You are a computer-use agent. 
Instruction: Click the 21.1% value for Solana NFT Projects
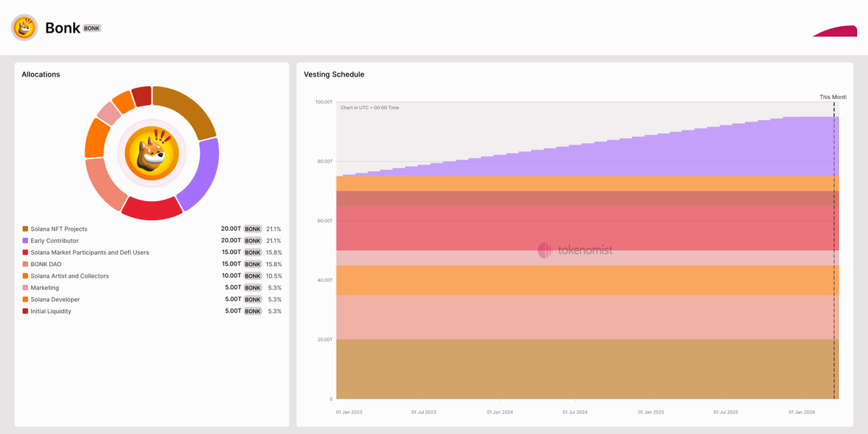click(273, 229)
